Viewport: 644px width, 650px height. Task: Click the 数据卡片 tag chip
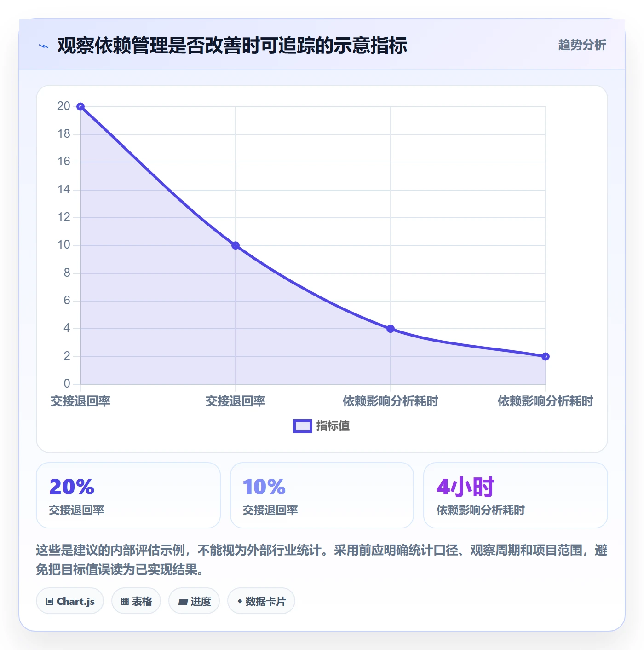click(261, 601)
